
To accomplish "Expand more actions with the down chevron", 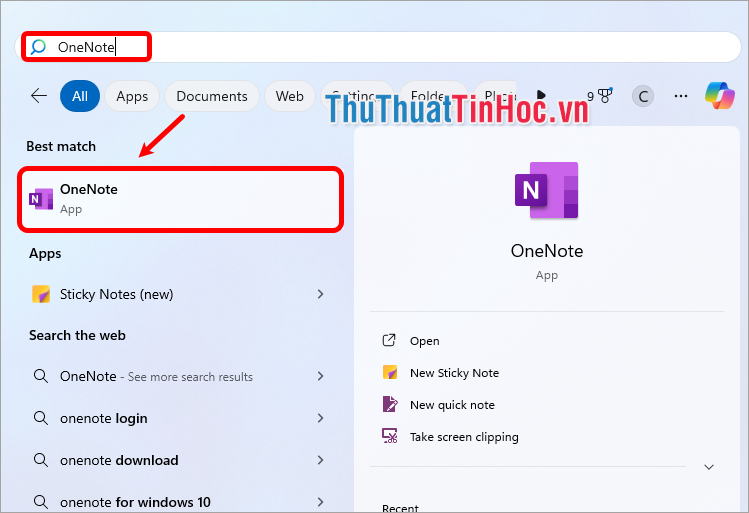I will point(709,467).
